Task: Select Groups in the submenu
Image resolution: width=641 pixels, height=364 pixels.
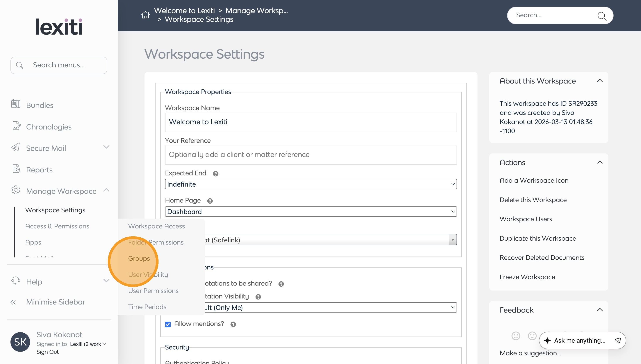Action: click(x=139, y=258)
